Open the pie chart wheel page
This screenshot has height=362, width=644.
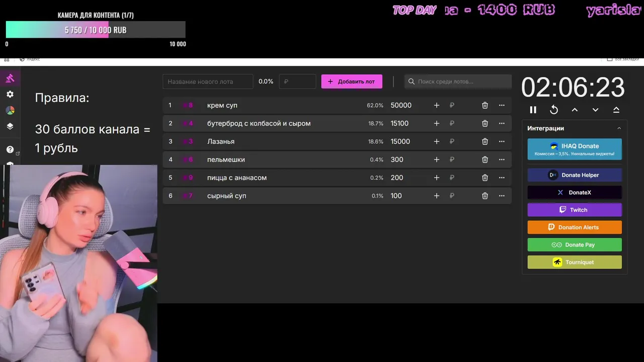(10, 111)
